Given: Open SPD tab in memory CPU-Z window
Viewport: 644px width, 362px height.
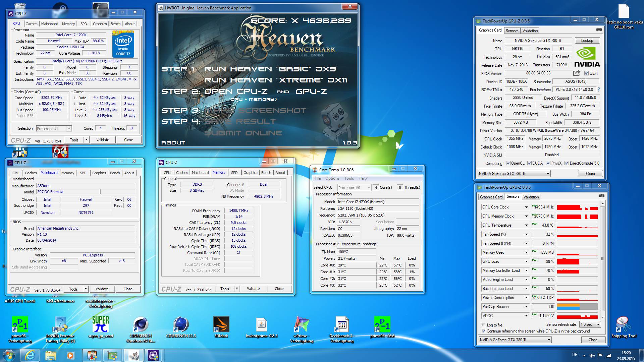Looking at the screenshot, I should coord(234,173).
